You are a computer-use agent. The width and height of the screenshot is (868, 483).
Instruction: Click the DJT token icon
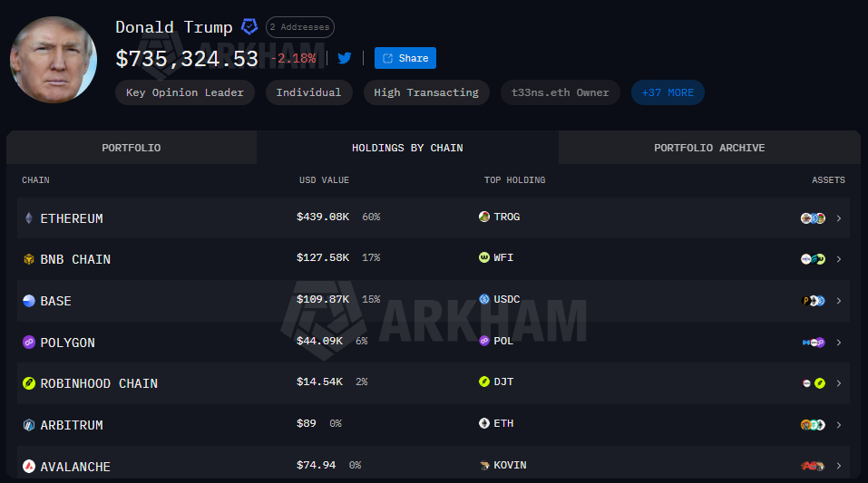click(484, 382)
